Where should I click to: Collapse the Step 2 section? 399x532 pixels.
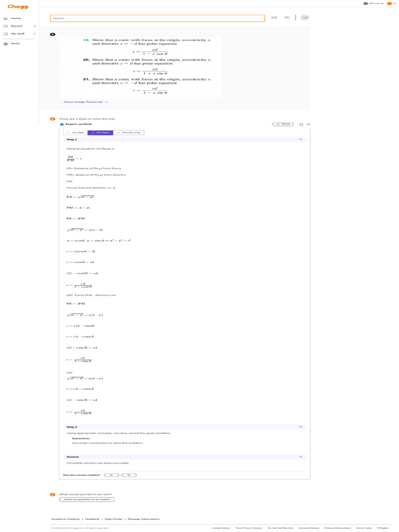(x=301, y=427)
